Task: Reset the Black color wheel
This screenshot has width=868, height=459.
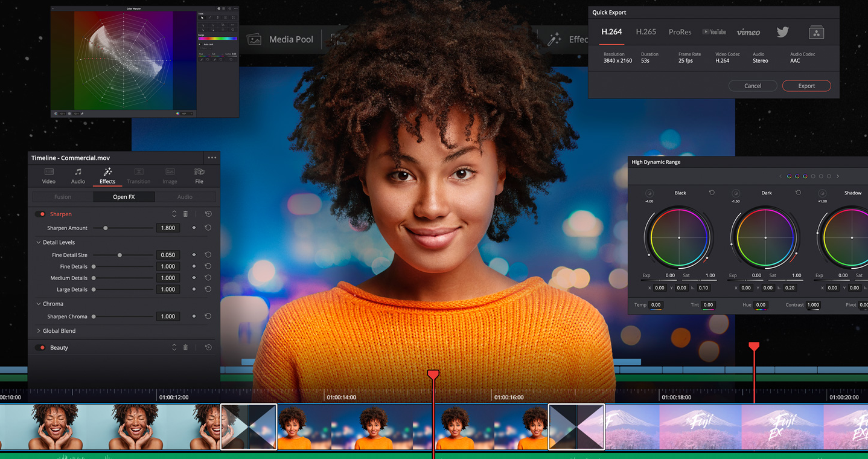Action: [x=712, y=193]
